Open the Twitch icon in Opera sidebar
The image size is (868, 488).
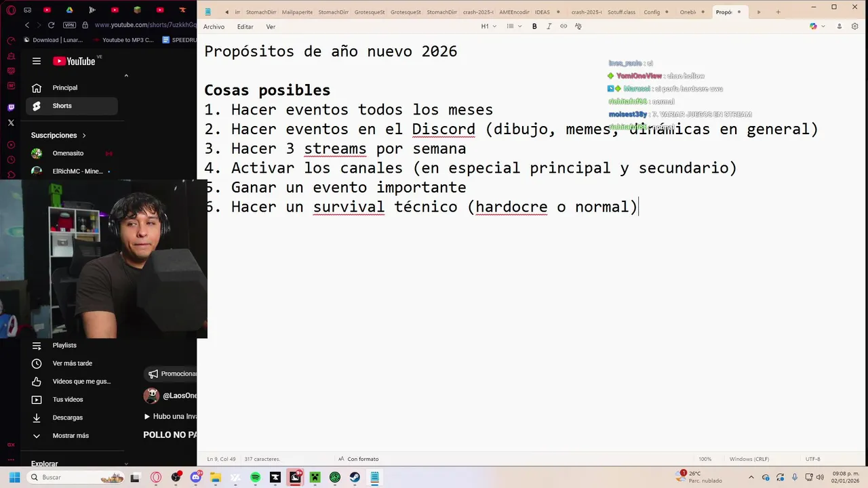pos(11,107)
